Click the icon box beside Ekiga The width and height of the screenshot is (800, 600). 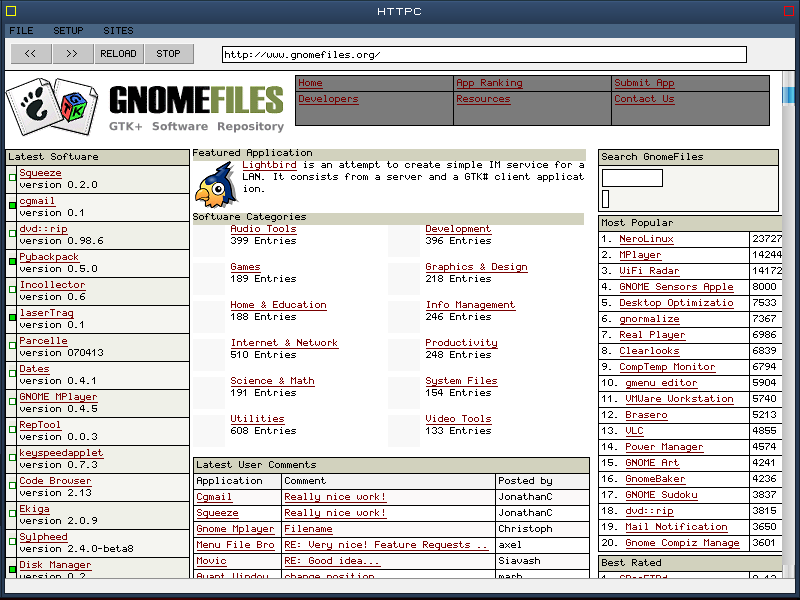click(x=12, y=514)
